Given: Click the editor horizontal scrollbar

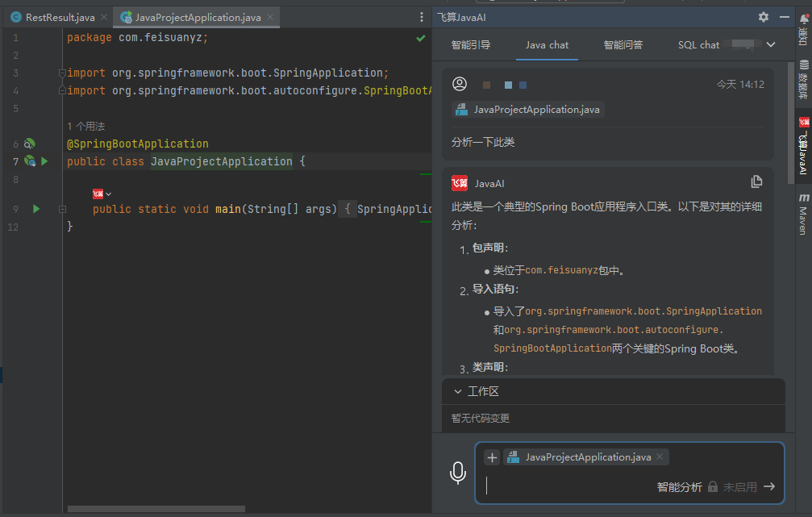Looking at the screenshot, I should 156,509.
